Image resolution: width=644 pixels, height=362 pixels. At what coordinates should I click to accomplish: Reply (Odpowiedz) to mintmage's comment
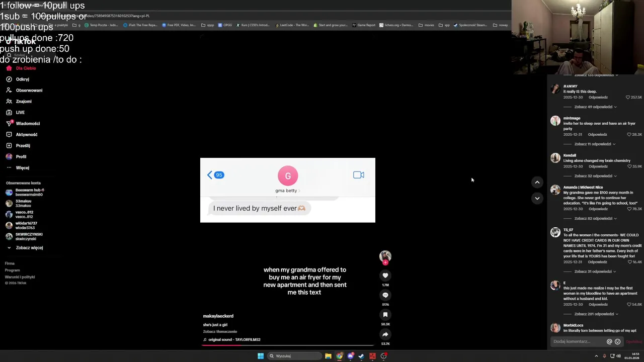(x=598, y=135)
